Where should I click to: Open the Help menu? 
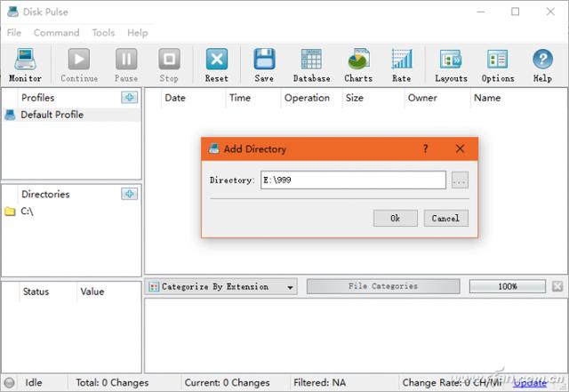click(137, 33)
